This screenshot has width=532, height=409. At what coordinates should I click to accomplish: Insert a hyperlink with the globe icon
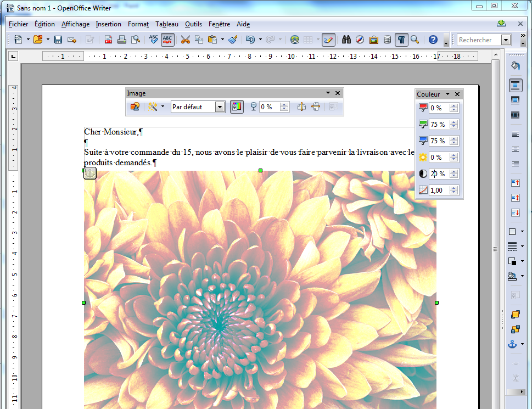pos(294,40)
